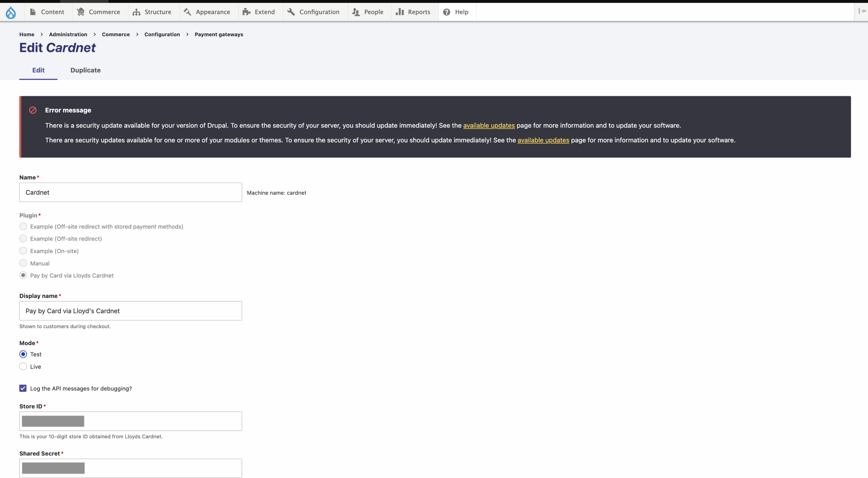This screenshot has height=478, width=868.
Task: Click the 10-digit store ID description text
Action: click(91, 436)
